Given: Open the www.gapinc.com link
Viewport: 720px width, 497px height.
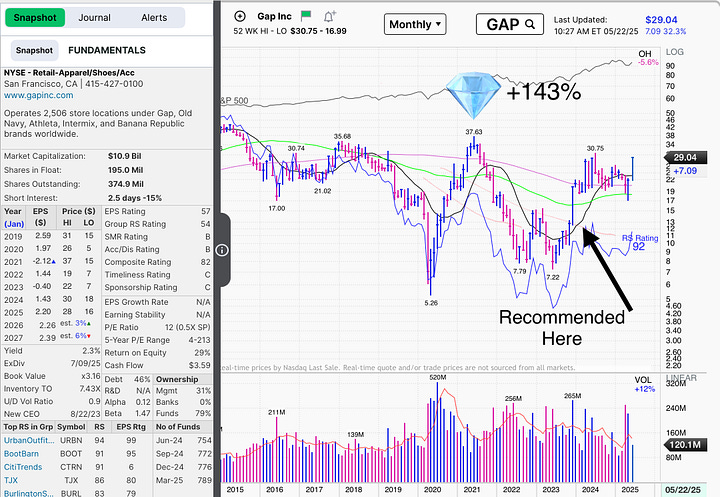Looking at the screenshot, I should point(39,95).
